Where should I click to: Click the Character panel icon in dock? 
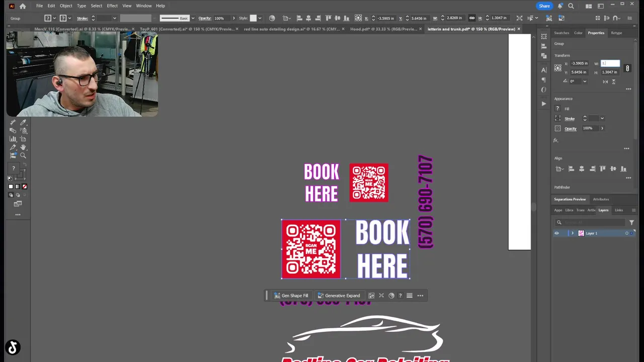tap(544, 70)
